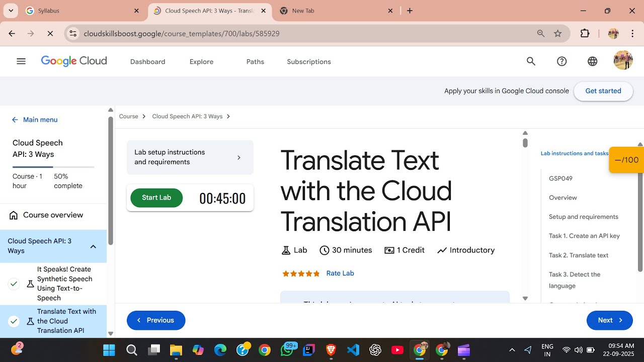The image size is (644, 362).
Task: Click the course progress bar at 50%
Action: (53, 166)
